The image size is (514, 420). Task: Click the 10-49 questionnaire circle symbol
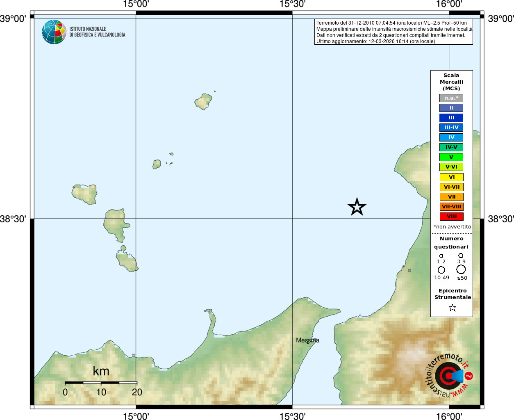(x=441, y=270)
